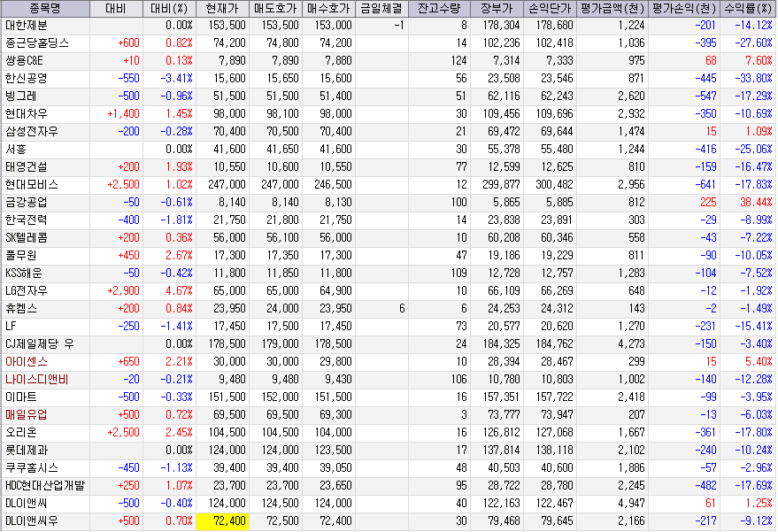
Task: Select the 롯데제과 stock name
Action: (27, 451)
